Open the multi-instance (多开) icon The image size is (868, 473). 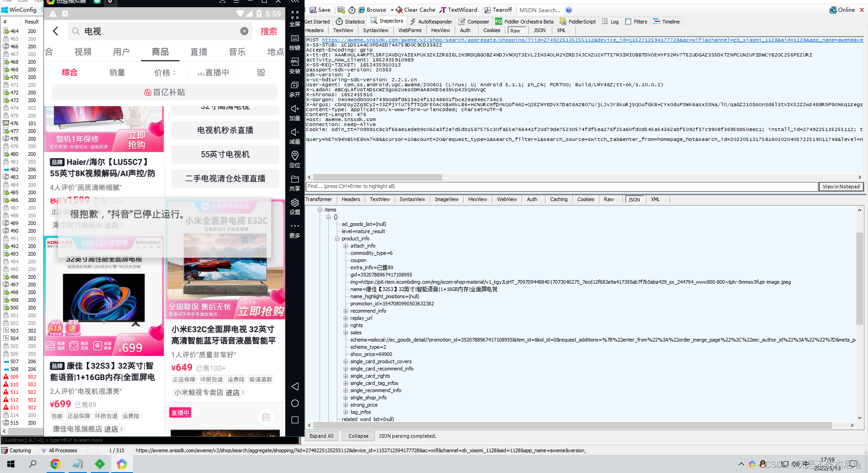coord(295,85)
